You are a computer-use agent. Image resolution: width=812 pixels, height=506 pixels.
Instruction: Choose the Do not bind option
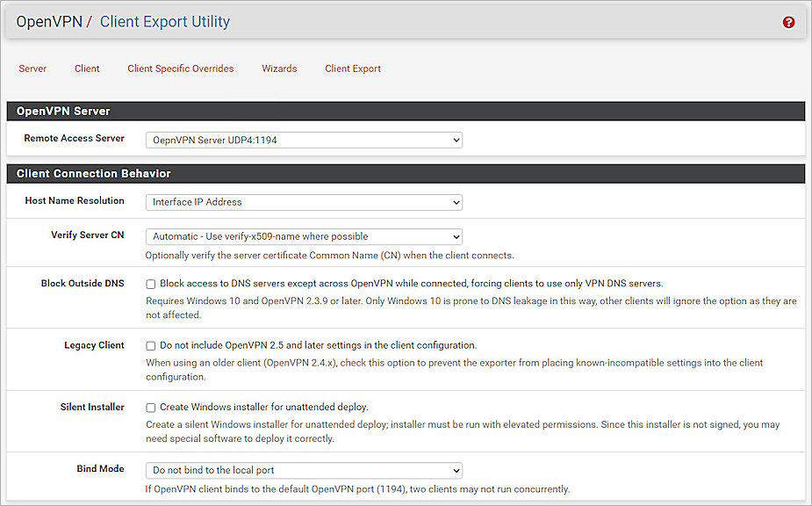pos(303,470)
